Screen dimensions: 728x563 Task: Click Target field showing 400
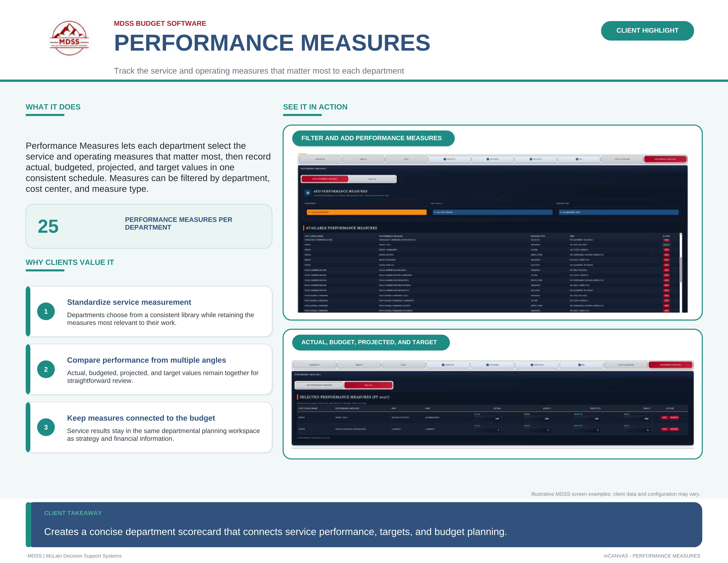[637, 419]
